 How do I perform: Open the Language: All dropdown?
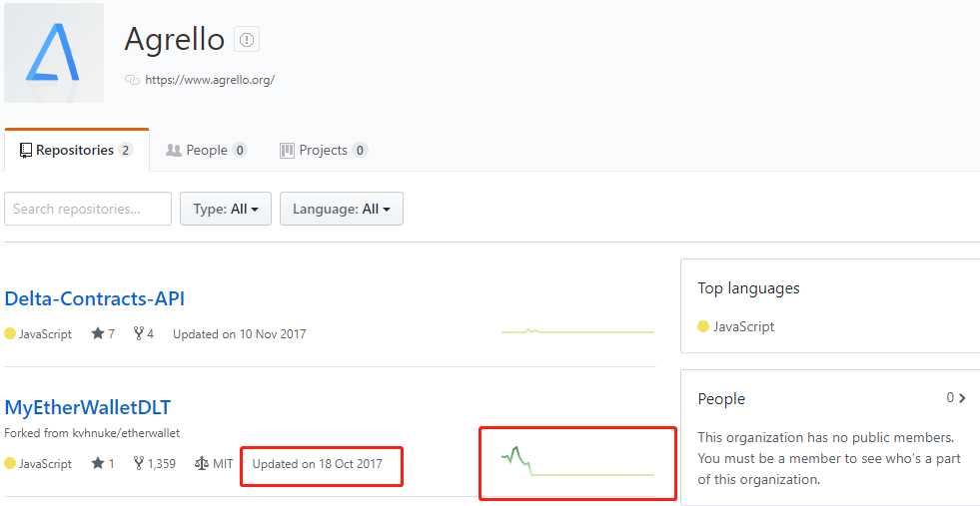[x=342, y=209]
